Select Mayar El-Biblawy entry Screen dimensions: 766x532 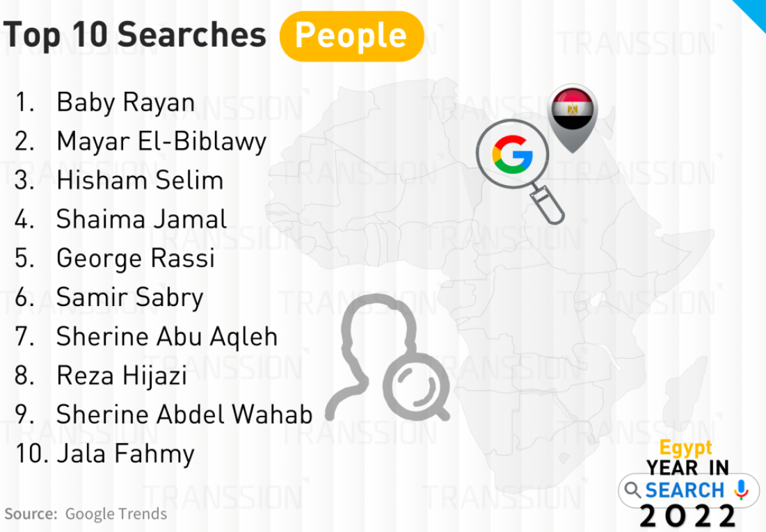161,141
